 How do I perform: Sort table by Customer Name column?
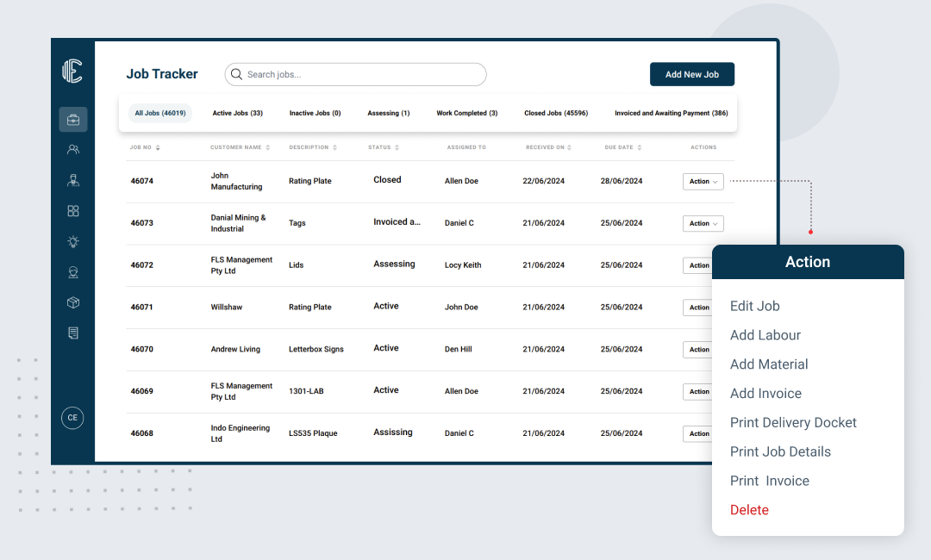click(x=240, y=147)
